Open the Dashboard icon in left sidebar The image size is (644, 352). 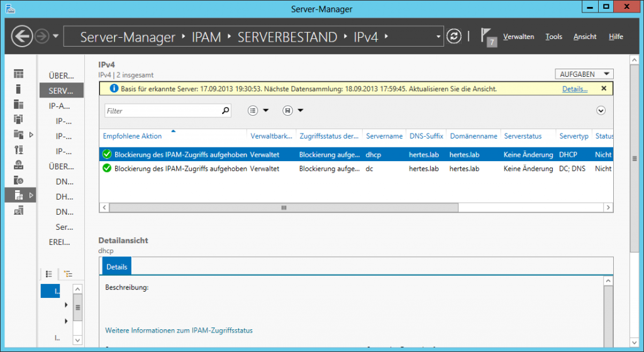[19, 74]
